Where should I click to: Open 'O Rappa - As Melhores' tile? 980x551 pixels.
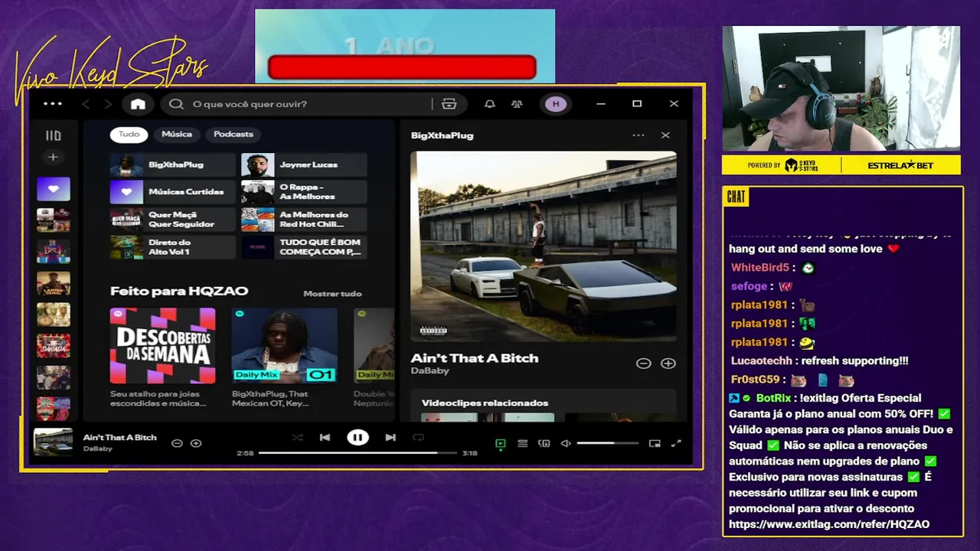[x=304, y=192]
